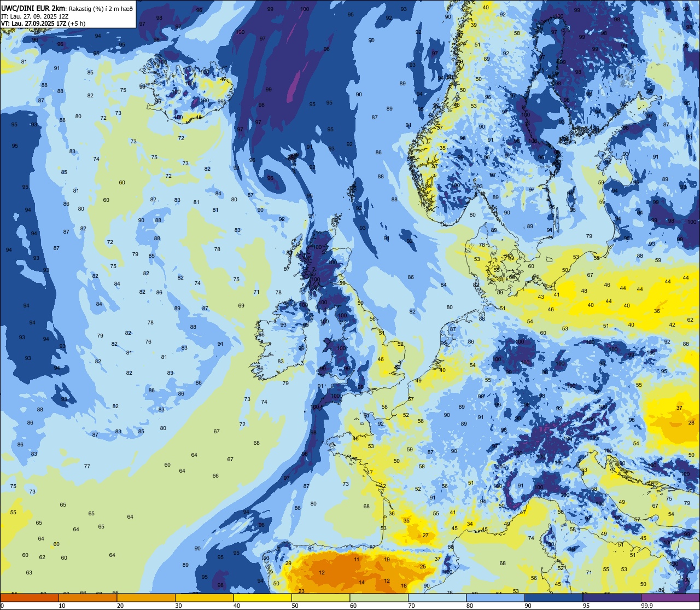Click the 90–95 dark blue legend segment
The image size is (700, 610).
pyautogui.click(x=553, y=597)
